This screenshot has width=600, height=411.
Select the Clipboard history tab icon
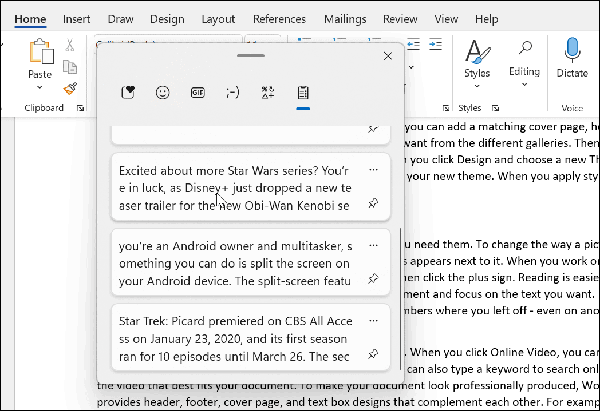(x=301, y=92)
